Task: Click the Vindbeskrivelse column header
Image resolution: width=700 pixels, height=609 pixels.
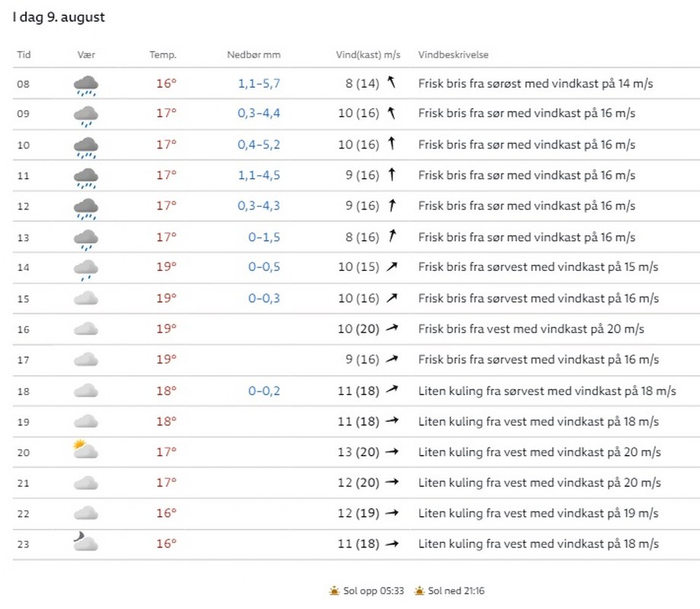Action: tap(453, 55)
